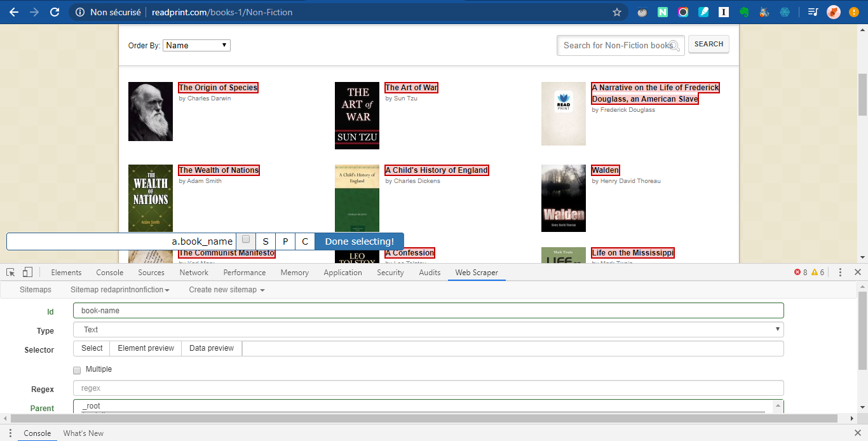This screenshot has width=868, height=441.
Task: Click the Data preview button
Action: click(212, 348)
